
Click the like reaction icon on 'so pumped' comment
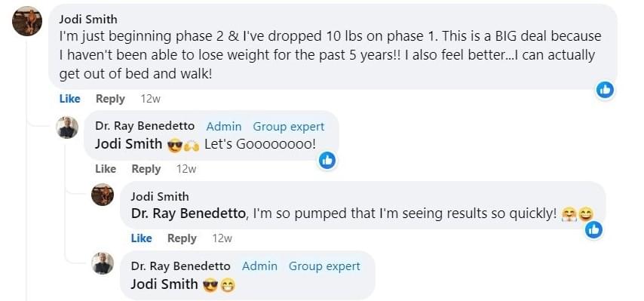(594, 230)
